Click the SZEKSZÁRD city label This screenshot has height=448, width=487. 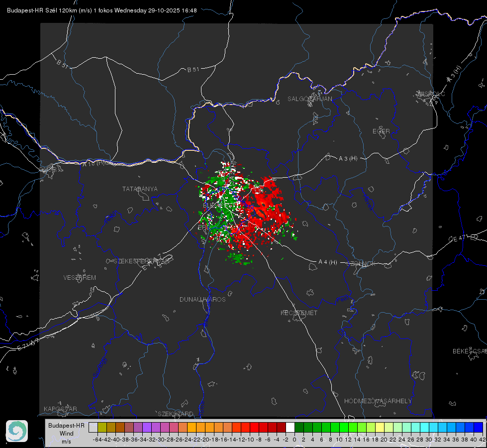(176, 414)
